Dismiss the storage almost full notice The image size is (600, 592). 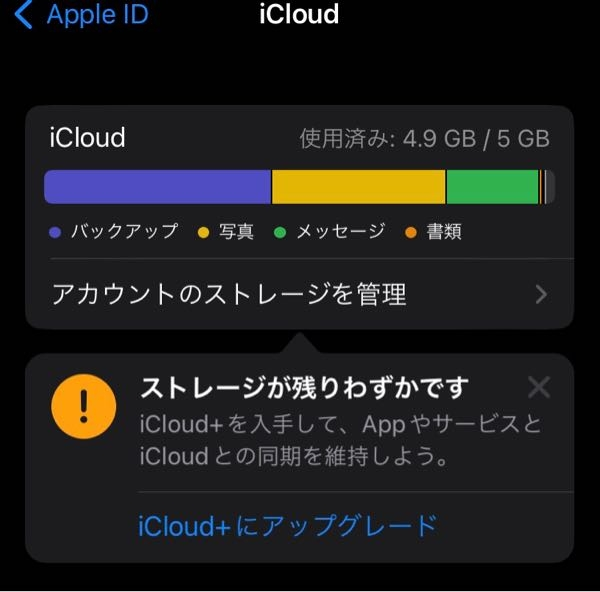[538, 388]
